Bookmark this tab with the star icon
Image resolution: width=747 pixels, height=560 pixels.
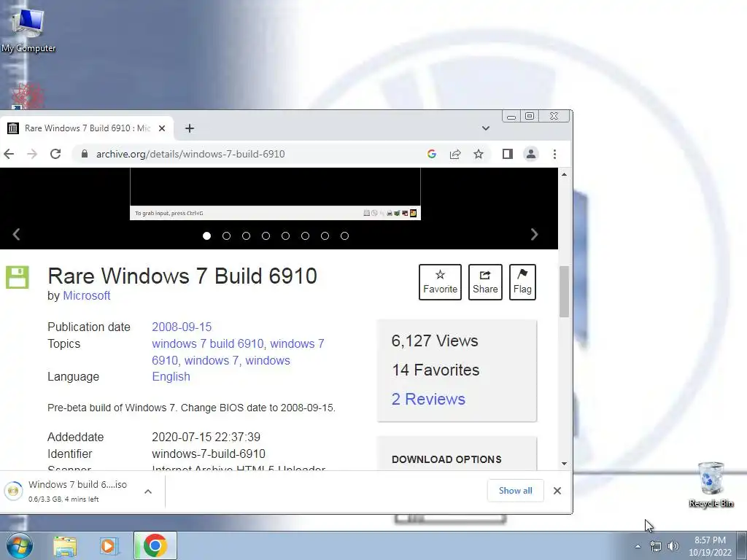click(479, 154)
